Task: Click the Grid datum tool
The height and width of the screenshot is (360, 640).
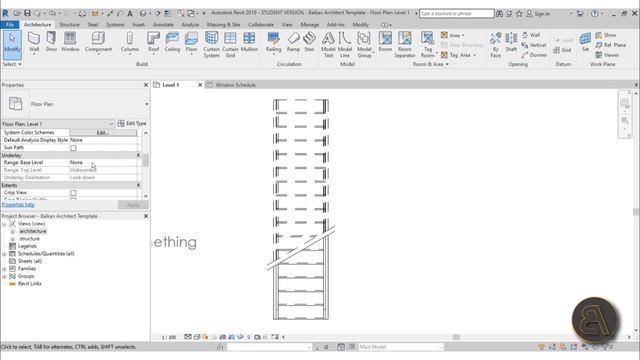Action: pyautogui.click(x=562, y=50)
